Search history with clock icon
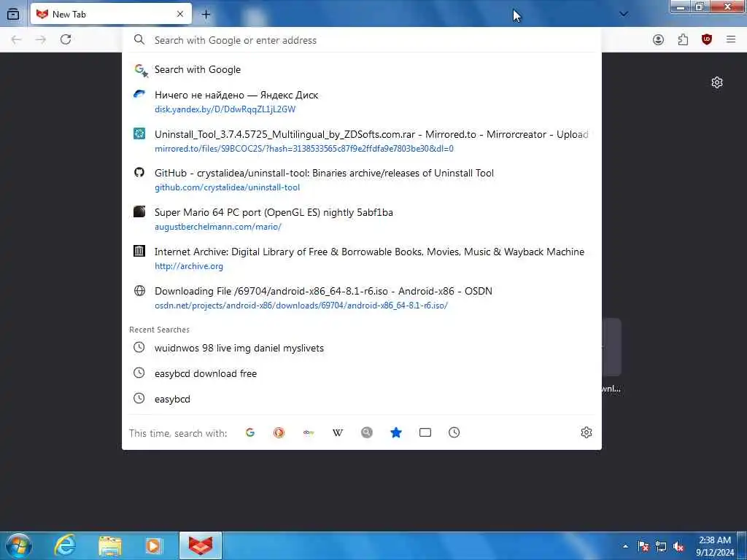The width and height of the screenshot is (747, 560). tap(454, 432)
